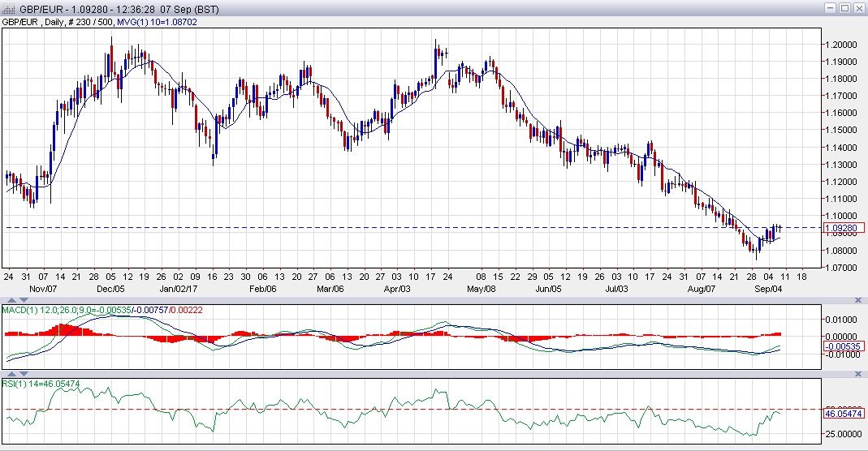Close the MACD indicator panel
This screenshot has width=868, height=451.
(x=860, y=300)
